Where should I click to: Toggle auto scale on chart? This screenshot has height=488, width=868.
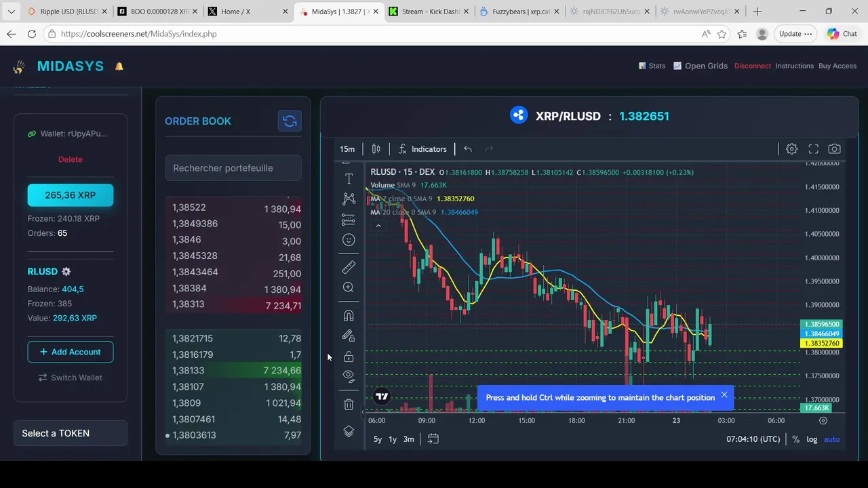pyautogui.click(x=832, y=439)
